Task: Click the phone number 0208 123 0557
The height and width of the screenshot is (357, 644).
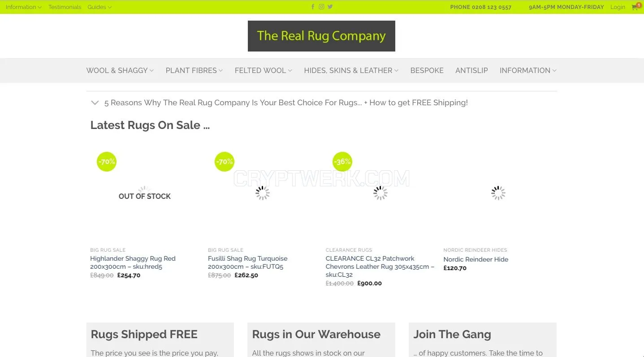Action: click(481, 7)
